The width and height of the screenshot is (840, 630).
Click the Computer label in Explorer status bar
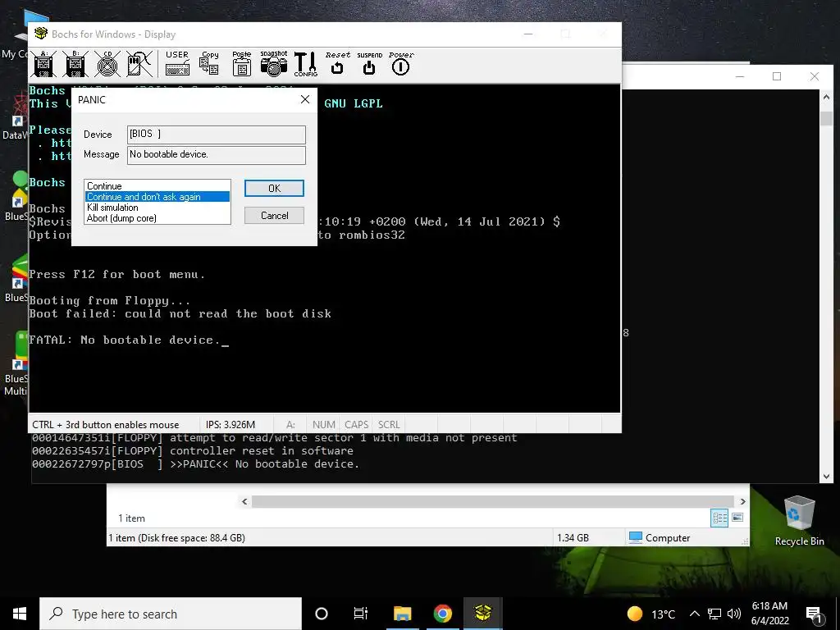click(x=668, y=538)
